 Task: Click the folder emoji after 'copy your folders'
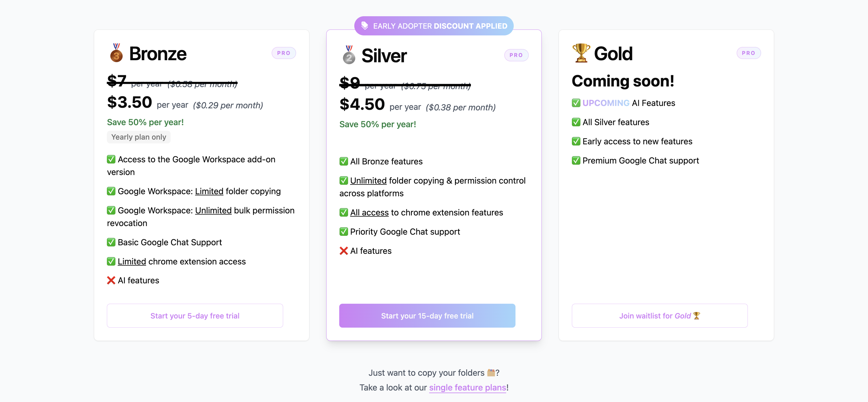[x=491, y=372]
